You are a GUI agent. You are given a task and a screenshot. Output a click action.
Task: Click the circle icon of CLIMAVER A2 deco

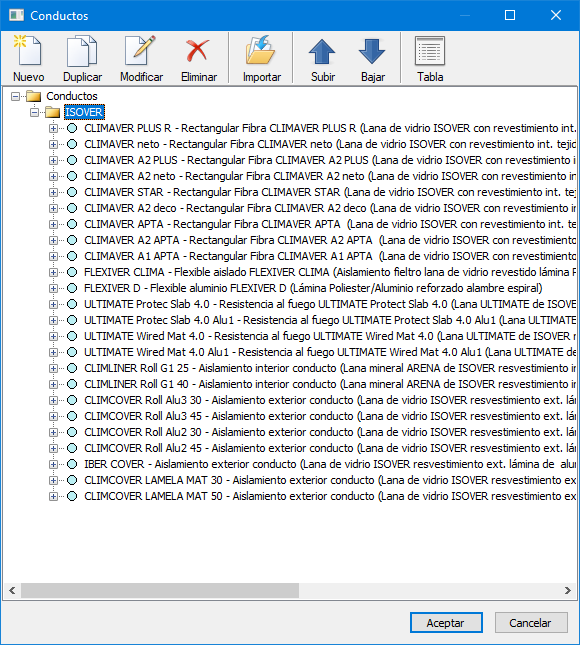(72, 208)
